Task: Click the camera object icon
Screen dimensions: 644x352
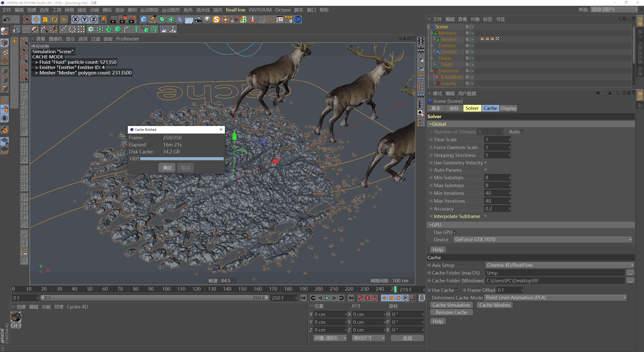Action: click(198, 19)
